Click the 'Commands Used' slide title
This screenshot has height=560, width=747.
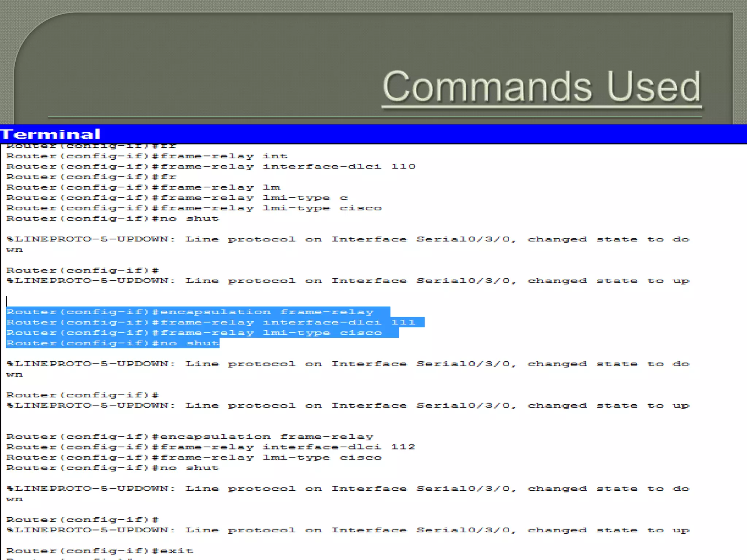(x=541, y=87)
